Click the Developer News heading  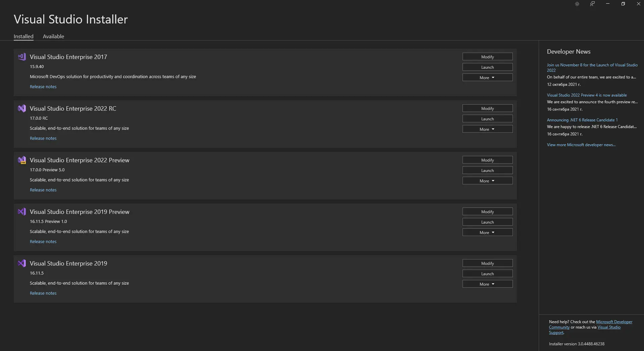point(569,52)
